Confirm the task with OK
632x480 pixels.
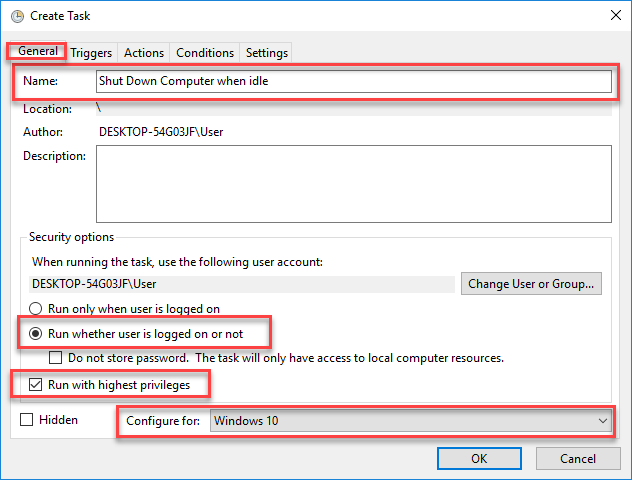pyautogui.click(x=479, y=459)
